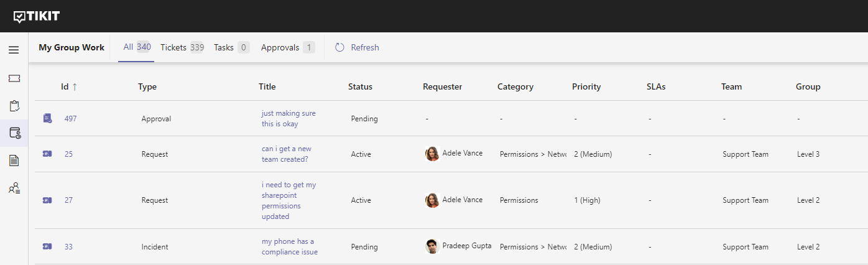Switch to the Approvals tab

[x=288, y=47]
